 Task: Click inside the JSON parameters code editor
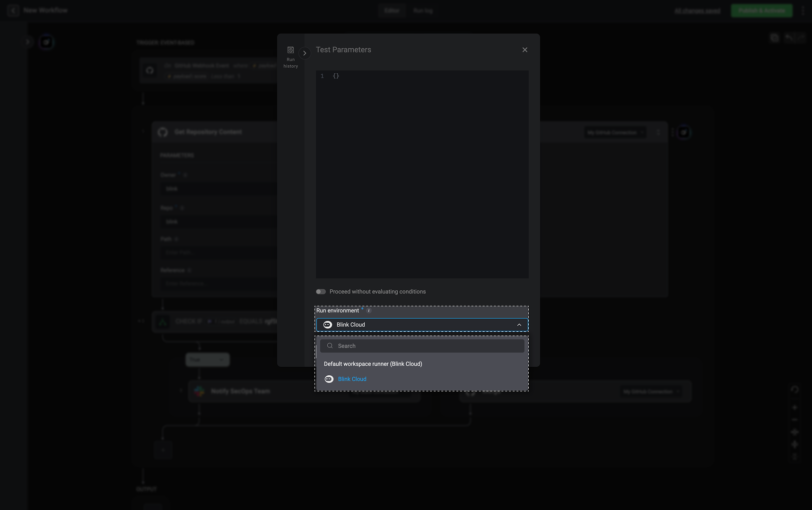pos(422,174)
